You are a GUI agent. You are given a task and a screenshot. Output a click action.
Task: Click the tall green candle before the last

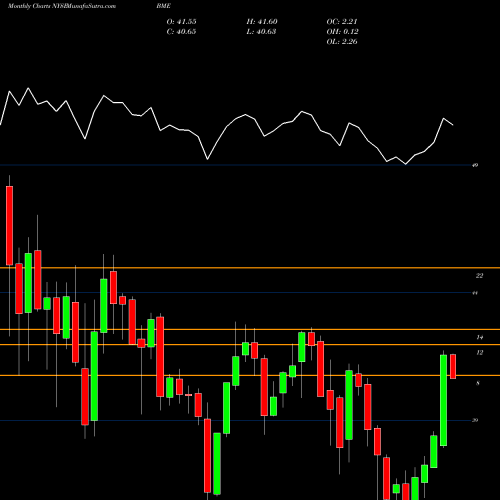click(443, 400)
